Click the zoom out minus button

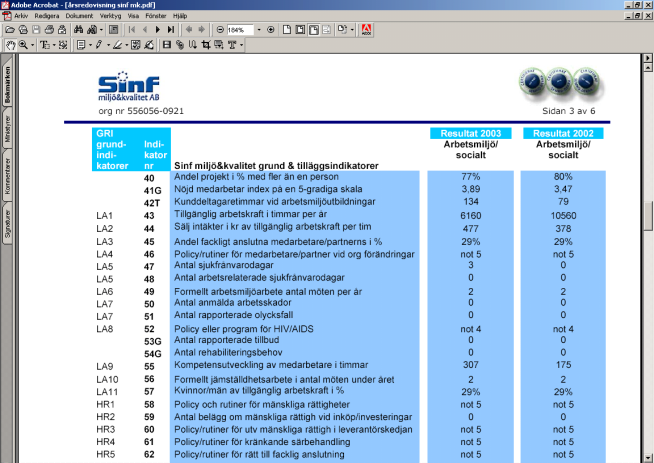coord(220,30)
